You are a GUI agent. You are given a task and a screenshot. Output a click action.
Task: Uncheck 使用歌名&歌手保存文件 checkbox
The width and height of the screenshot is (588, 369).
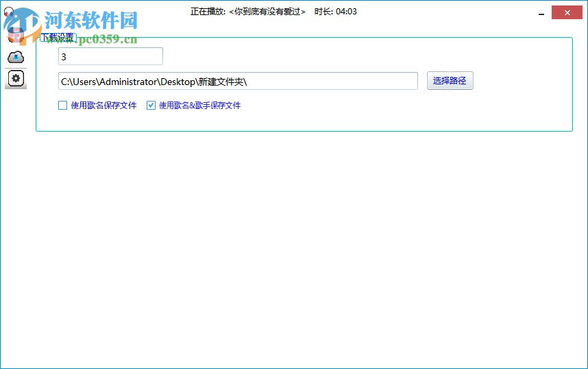pyautogui.click(x=151, y=106)
